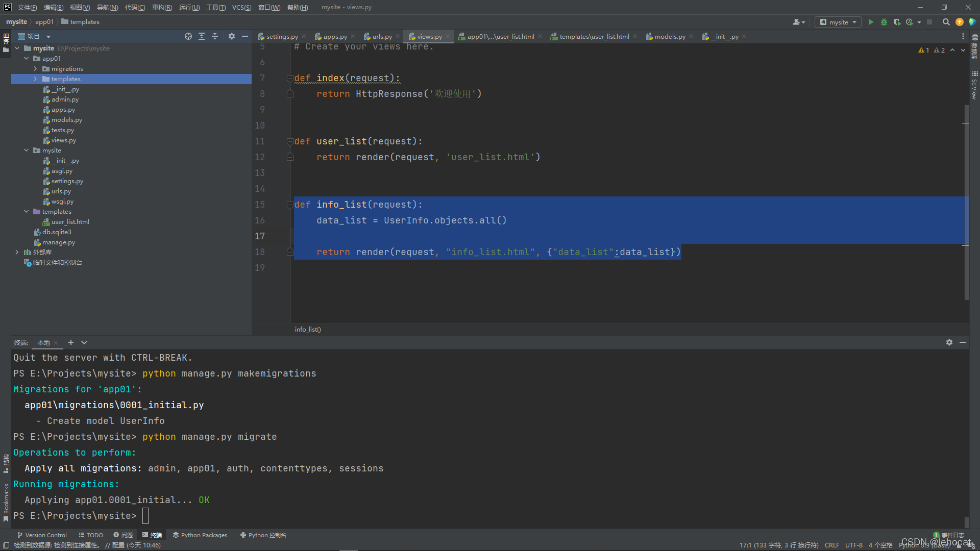
Task: Click the UTF-8 encoding status bar indicator
Action: pos(853,545)
